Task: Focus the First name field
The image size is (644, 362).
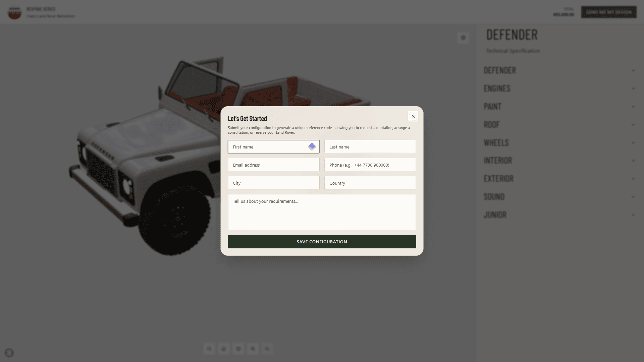Action: tap(274, 147)
